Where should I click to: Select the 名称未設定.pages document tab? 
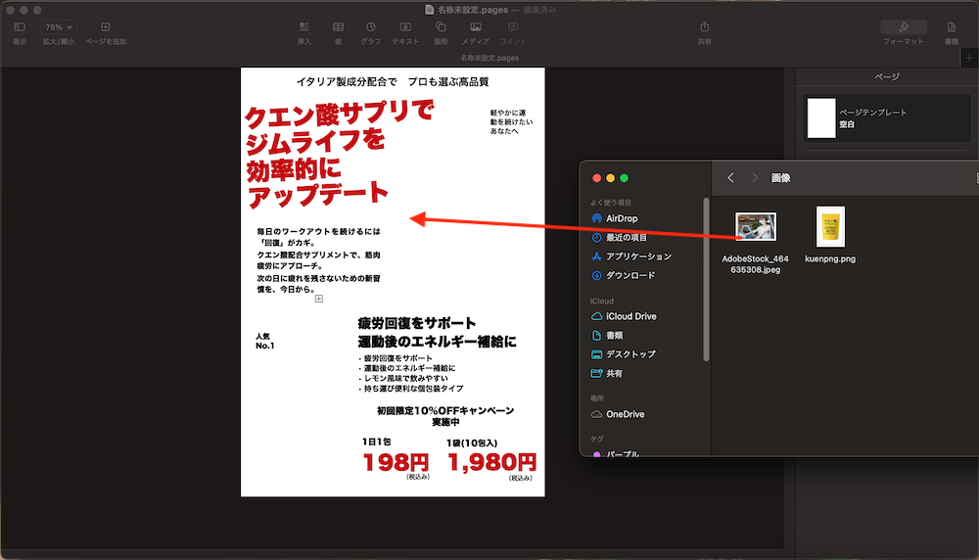[489, 58]
